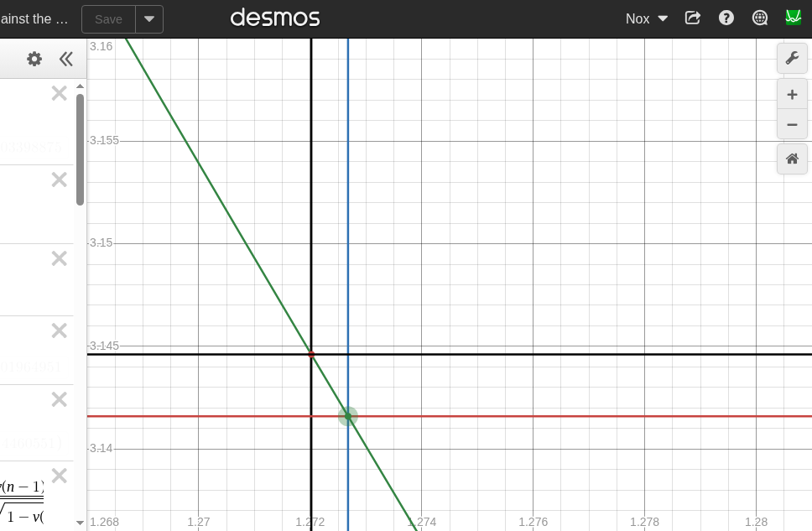812x531 pixels.
Task: Select the highlighted green intersection point
Action: point(348,416)
